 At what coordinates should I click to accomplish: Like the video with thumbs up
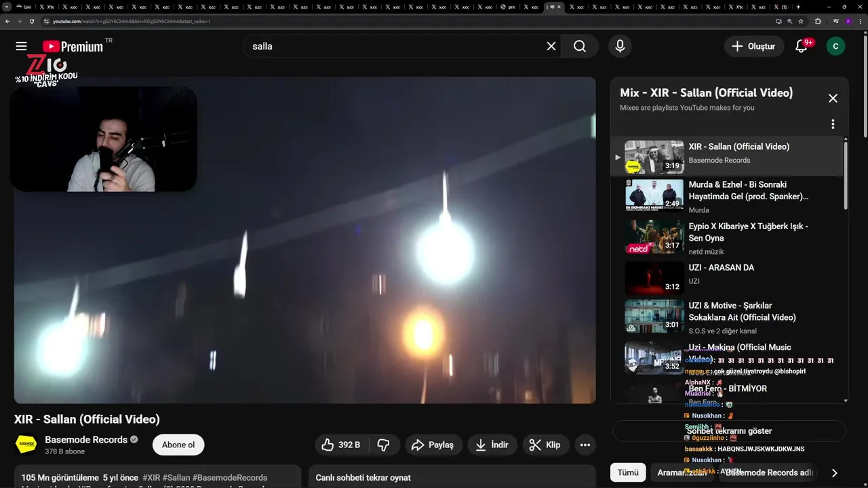342,445
